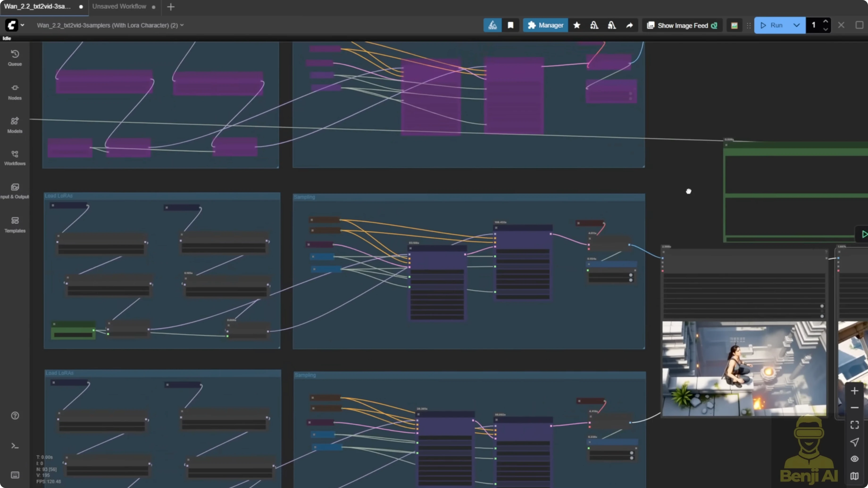Viewport: 868px width, 488px height.
Task: Switch to the Unsaved Workflow tab
Action: click(119, 6)
